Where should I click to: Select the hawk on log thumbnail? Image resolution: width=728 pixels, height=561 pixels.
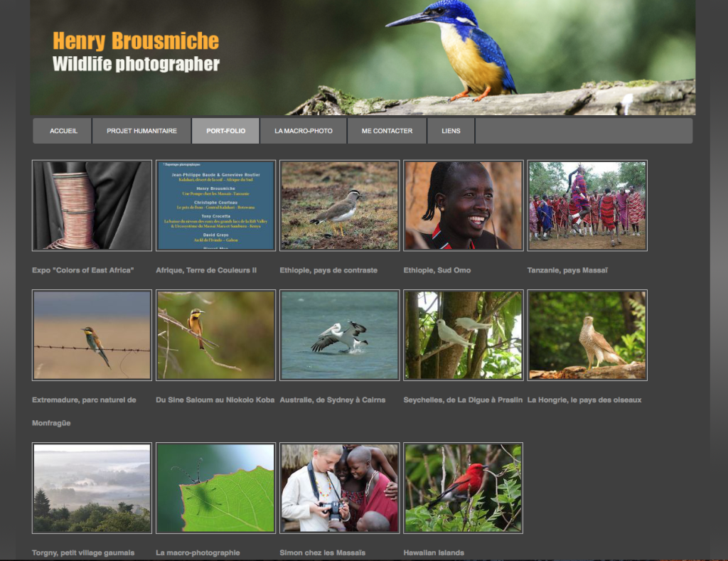pos(587,335)
